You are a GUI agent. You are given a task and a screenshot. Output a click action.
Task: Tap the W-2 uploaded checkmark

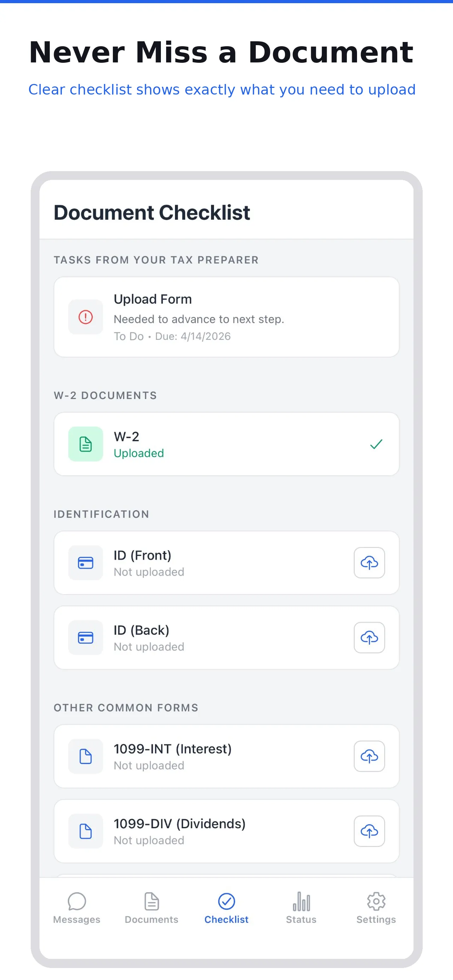point(376,444)
